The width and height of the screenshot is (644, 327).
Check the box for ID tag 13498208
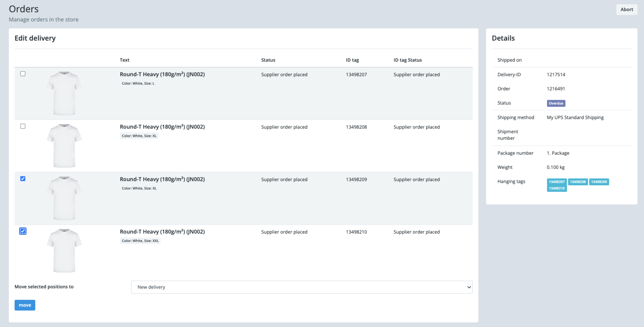pyautogui.click(x=23, y=126)
